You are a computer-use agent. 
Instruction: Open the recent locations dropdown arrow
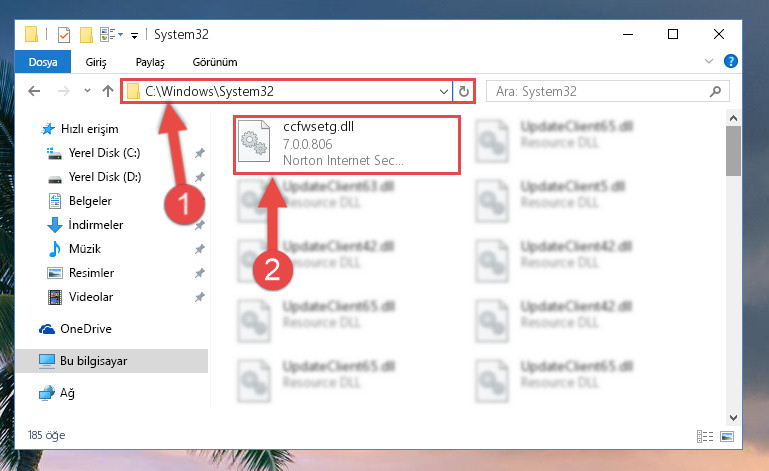(87, 91)
